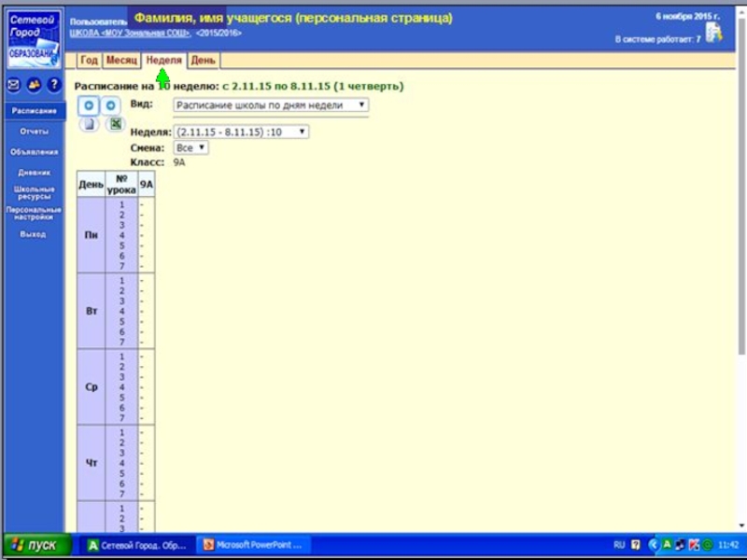Go to next week arrow button

pos(110,105)
